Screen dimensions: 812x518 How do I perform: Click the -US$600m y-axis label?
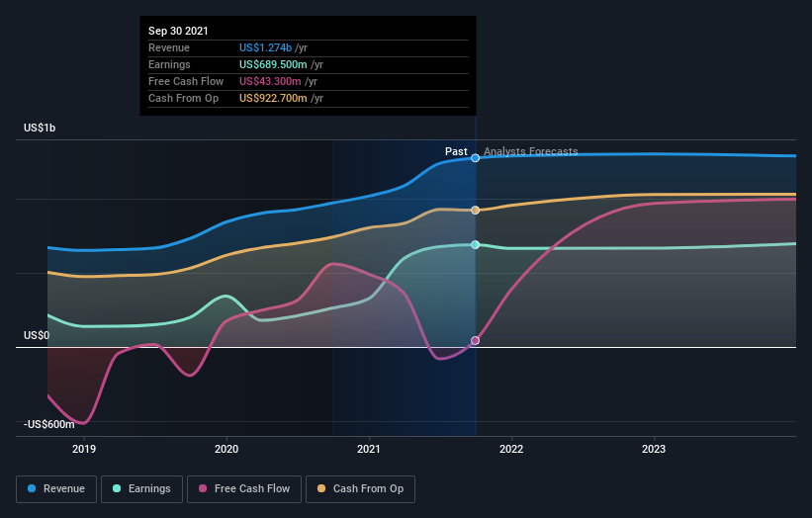coord(49,424)
